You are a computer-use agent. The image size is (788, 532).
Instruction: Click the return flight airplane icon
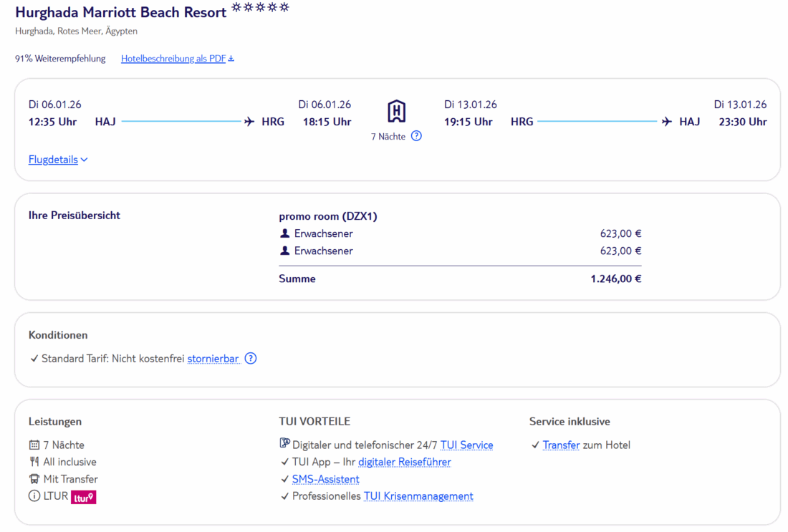pos(667,122)
